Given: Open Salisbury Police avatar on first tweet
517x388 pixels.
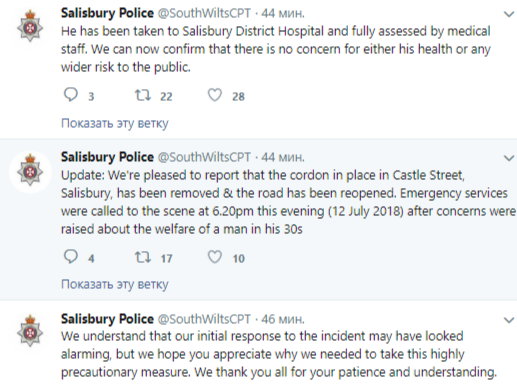Looking at the screenshot, I should [x=30, y=26].
